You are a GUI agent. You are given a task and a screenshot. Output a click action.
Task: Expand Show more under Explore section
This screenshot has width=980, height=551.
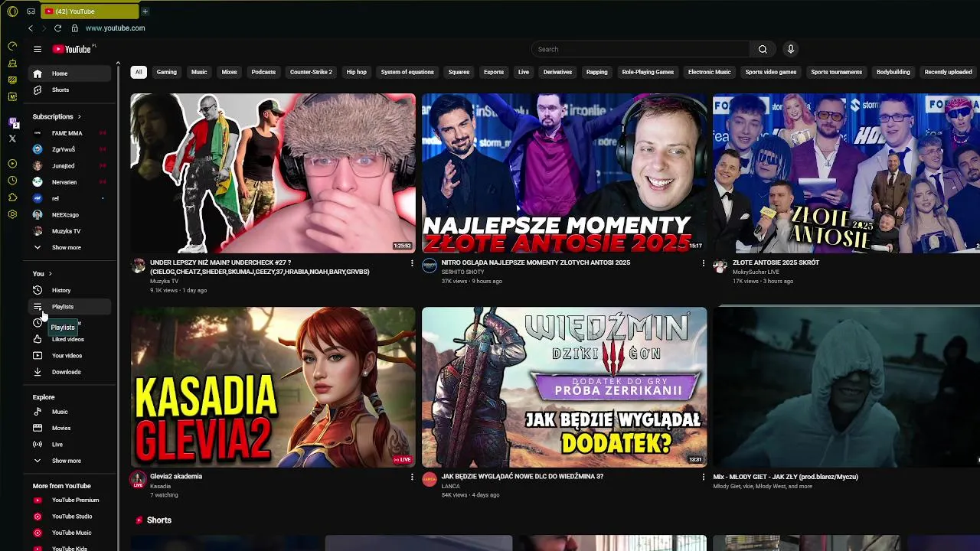point(70,461)
